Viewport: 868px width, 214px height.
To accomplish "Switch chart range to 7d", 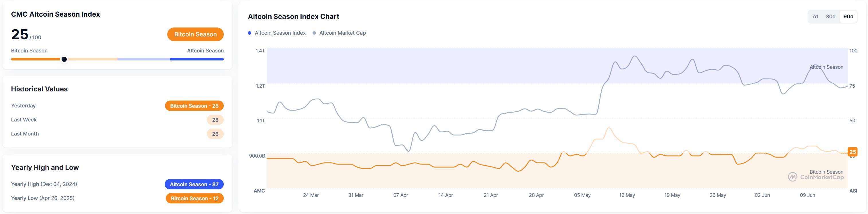I will tap(814, 17).
